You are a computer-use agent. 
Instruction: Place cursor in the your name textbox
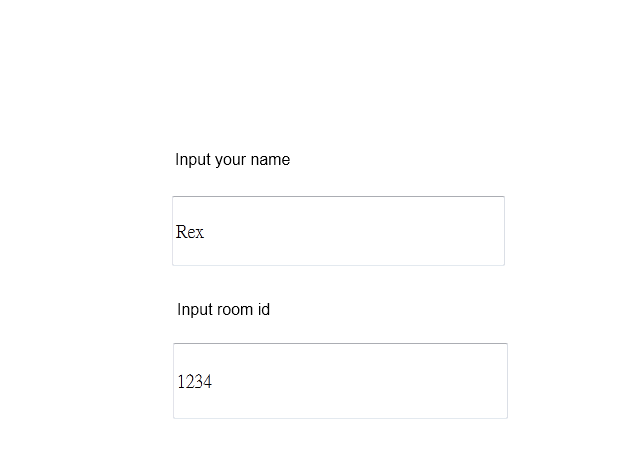(x=338, y=231)
